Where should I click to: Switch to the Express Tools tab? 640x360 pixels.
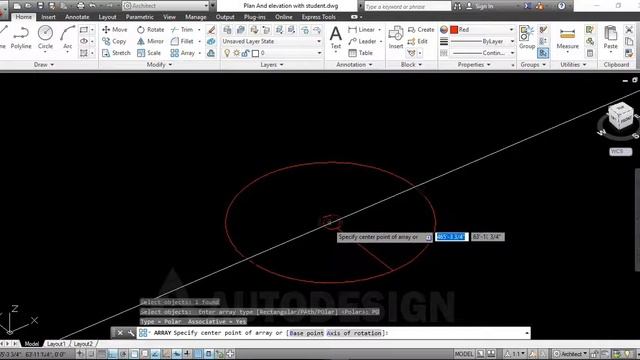318,17
